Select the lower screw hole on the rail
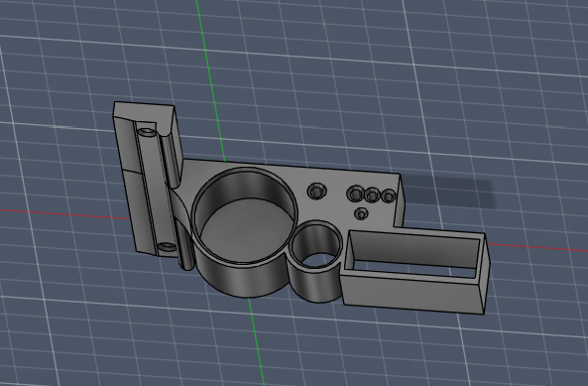Viewport: 588px width, 386px height. pyautogui.click(x=167, y=247)
